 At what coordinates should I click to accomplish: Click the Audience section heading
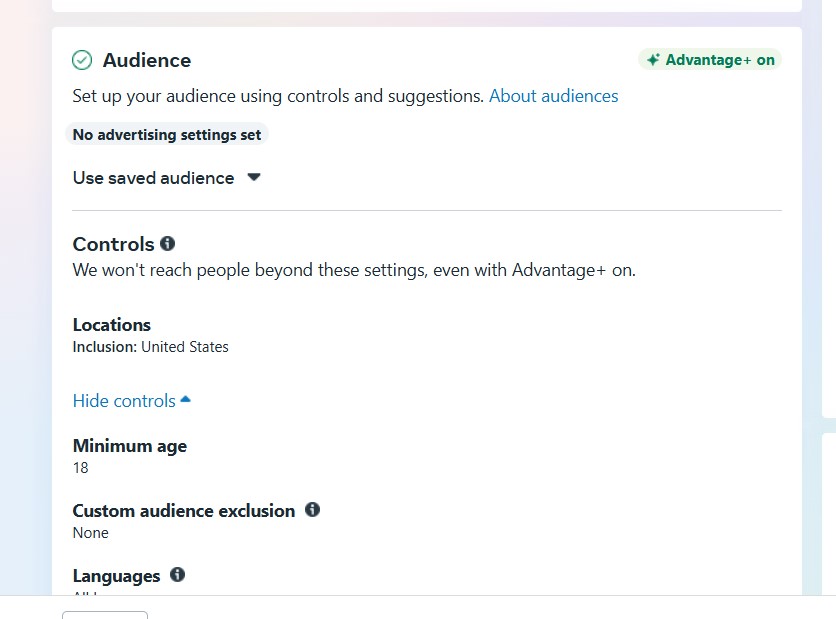pyautogui.click(x=147, y=60)
